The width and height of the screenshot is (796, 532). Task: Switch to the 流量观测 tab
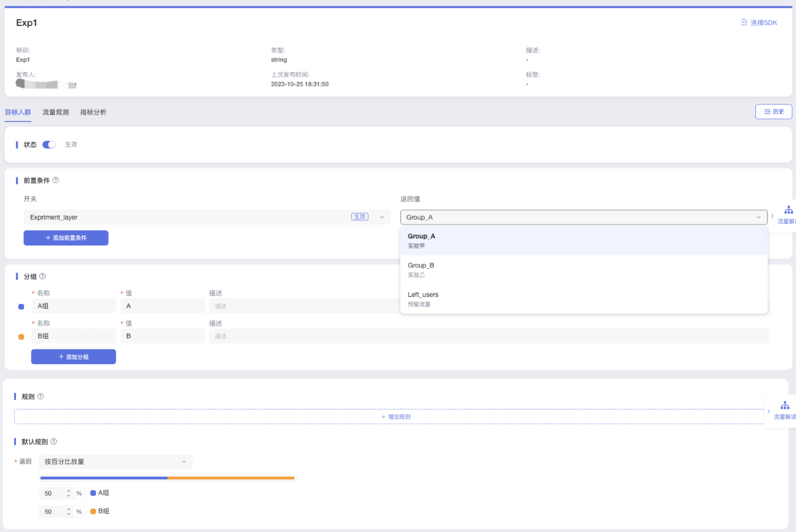55,112
